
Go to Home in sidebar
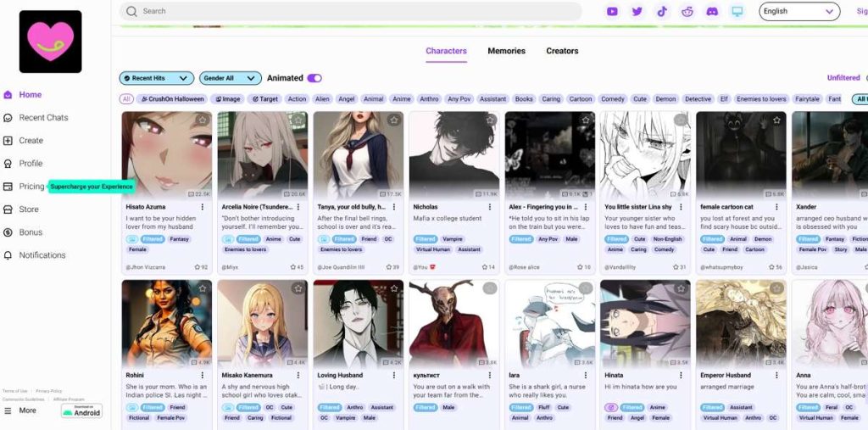pyautogui.click(x=23, y=95)
